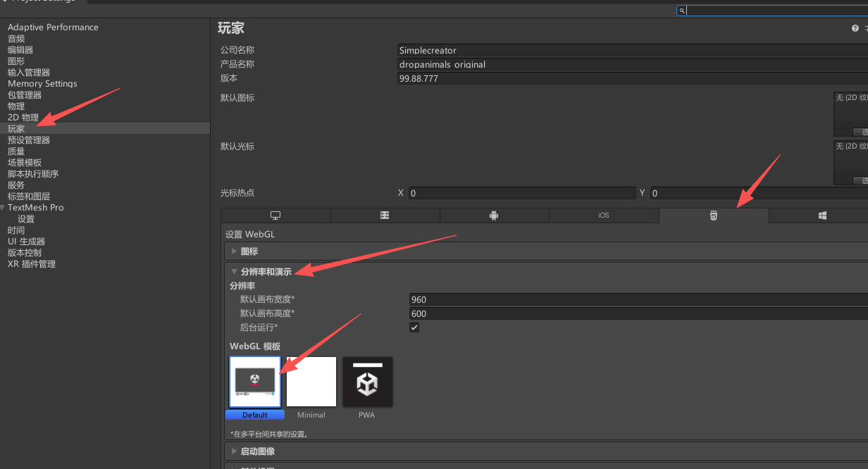Viewport: 868px width, 469px height.
Task: Select the WebGL HTML5 platform tab
Action: (x=714, y=215)
